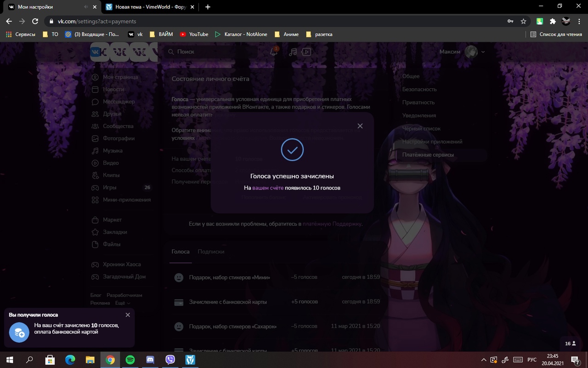Click the Игры sidebar icon
588x368 pixels.
pyautogui.click(x=95, y=188)
